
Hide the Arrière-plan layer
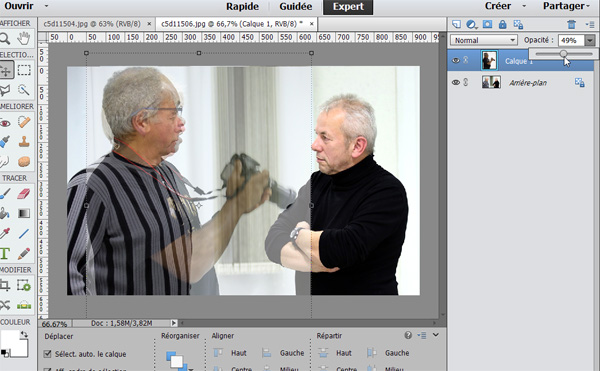(x=455, y=82)
